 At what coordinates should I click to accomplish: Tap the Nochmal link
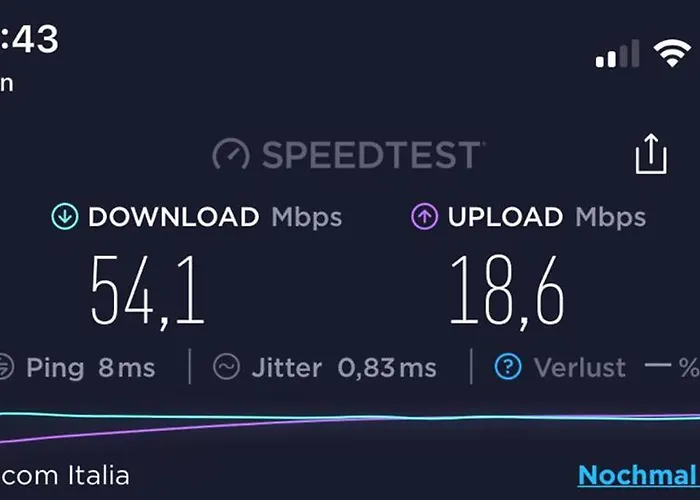[x=638, y=475]
